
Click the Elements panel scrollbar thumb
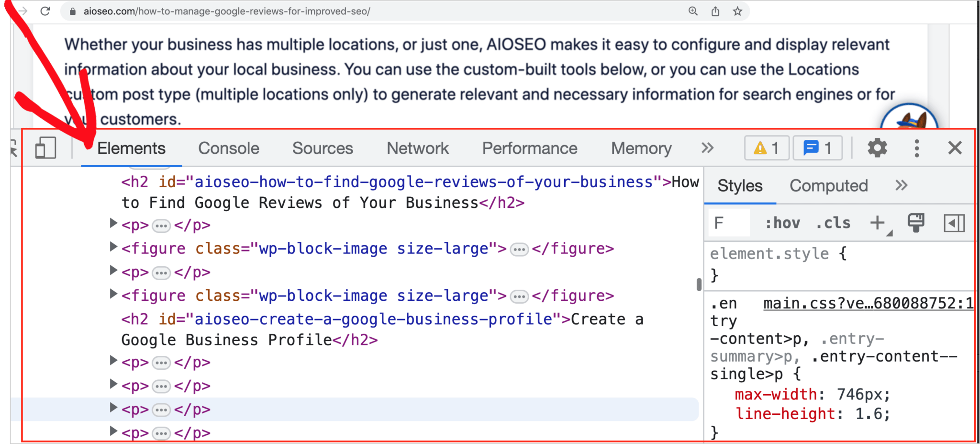tap(699, 284)
